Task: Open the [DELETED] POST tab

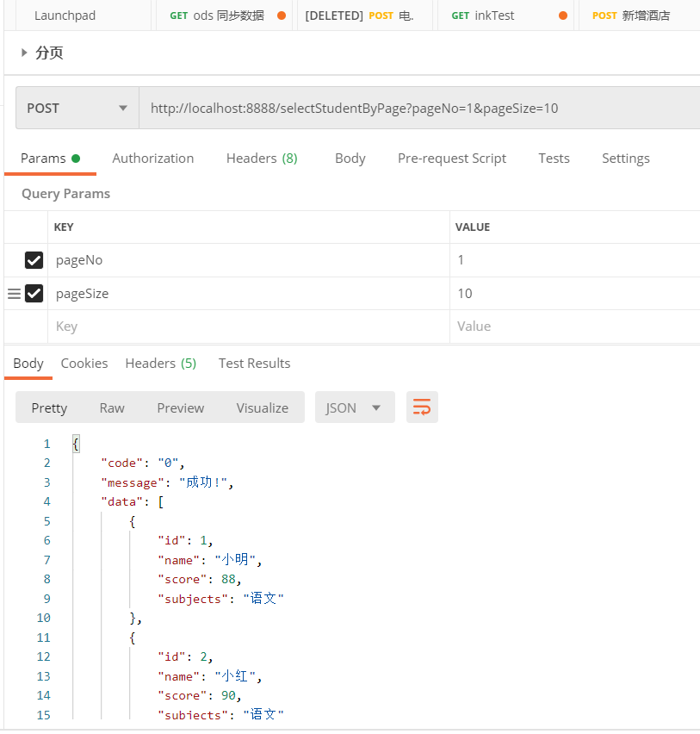Action: tap(365, 16)
